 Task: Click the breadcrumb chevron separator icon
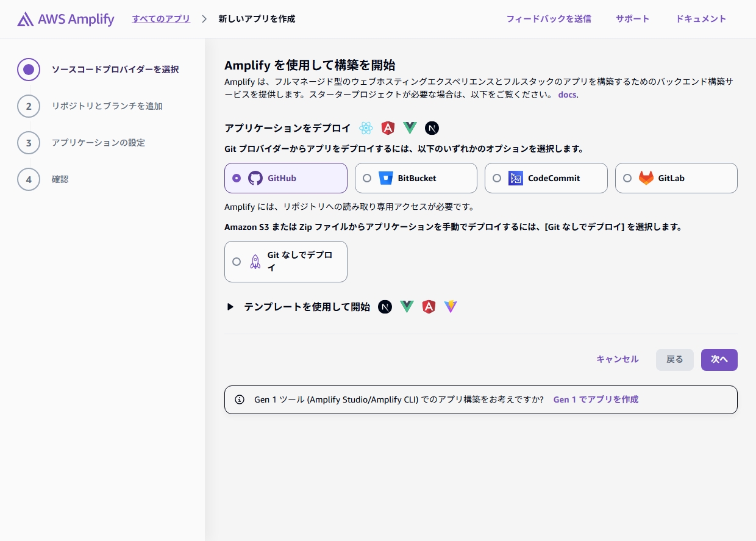(x=205, y=19)
